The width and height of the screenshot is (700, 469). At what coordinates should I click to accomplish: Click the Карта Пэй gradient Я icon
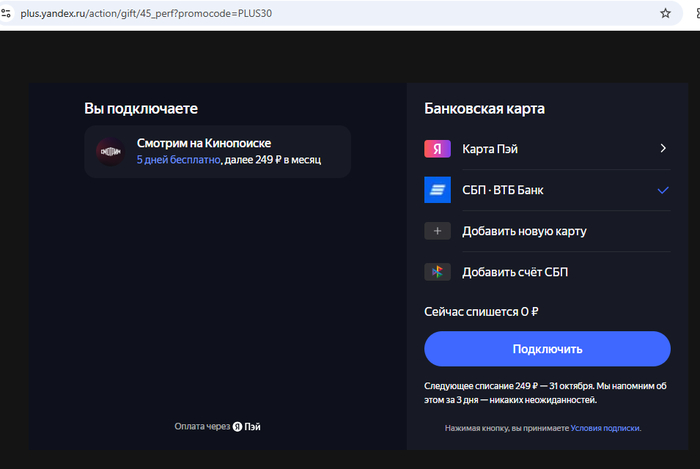(x=437, y=149)
